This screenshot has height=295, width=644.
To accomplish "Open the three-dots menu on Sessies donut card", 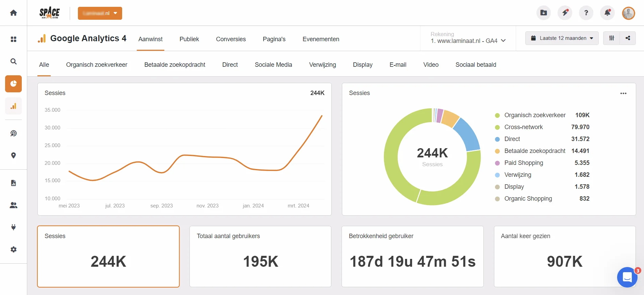I will 623,93.
